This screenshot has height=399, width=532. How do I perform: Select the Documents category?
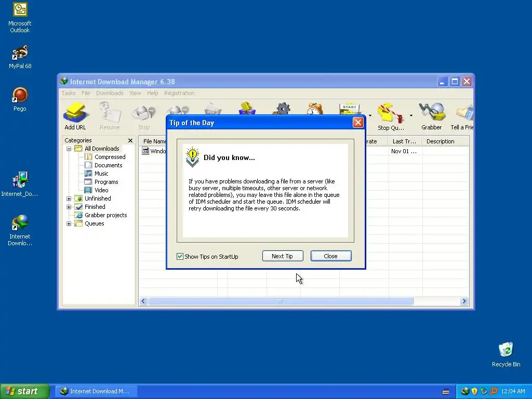pyautogui.click(x=108, y=165)
